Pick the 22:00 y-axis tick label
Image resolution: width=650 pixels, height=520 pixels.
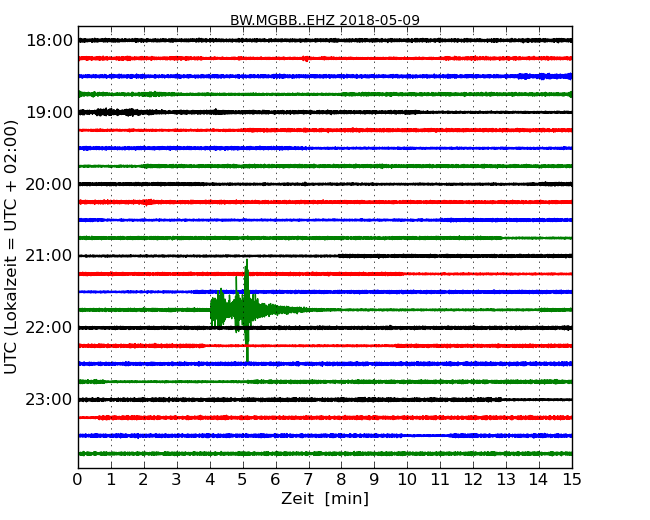pyautogui.click(x=49, y=328)
